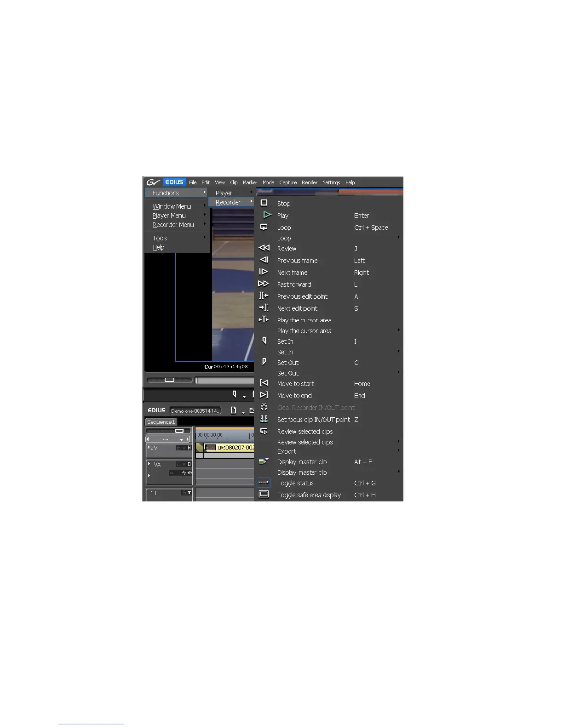Click the Move to end icon

tap(264, 395)
